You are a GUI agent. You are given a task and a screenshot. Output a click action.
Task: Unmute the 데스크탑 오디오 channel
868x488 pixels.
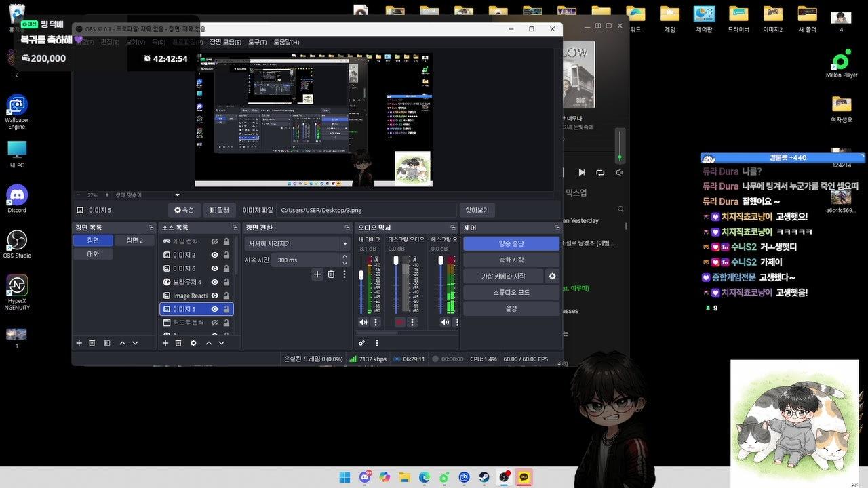click(400, 322)
